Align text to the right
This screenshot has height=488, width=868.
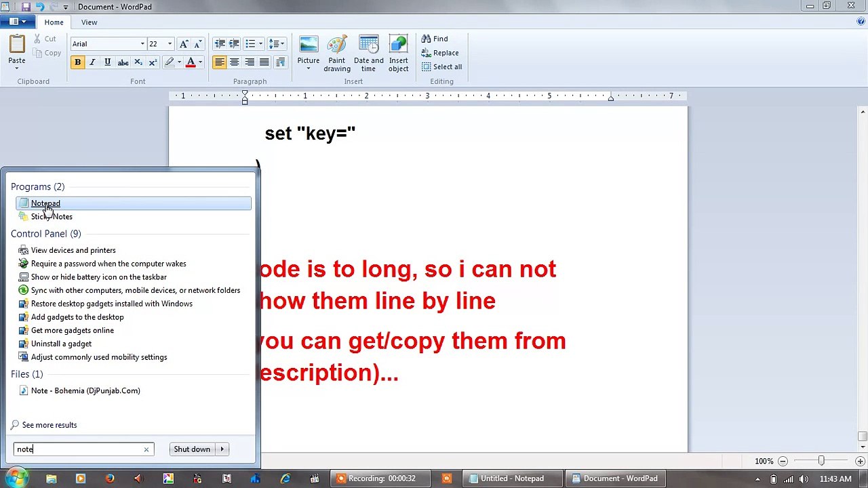click(250, 62)
